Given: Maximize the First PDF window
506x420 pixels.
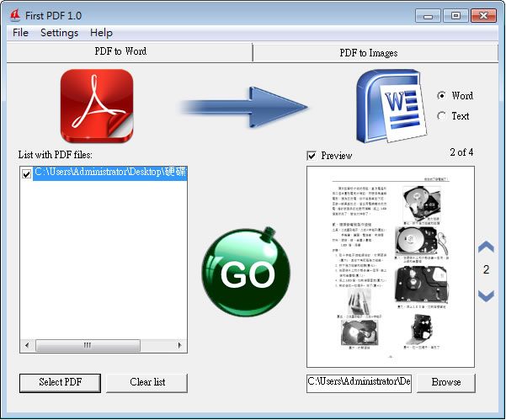Looking at the screenshot, I should 455,15.
